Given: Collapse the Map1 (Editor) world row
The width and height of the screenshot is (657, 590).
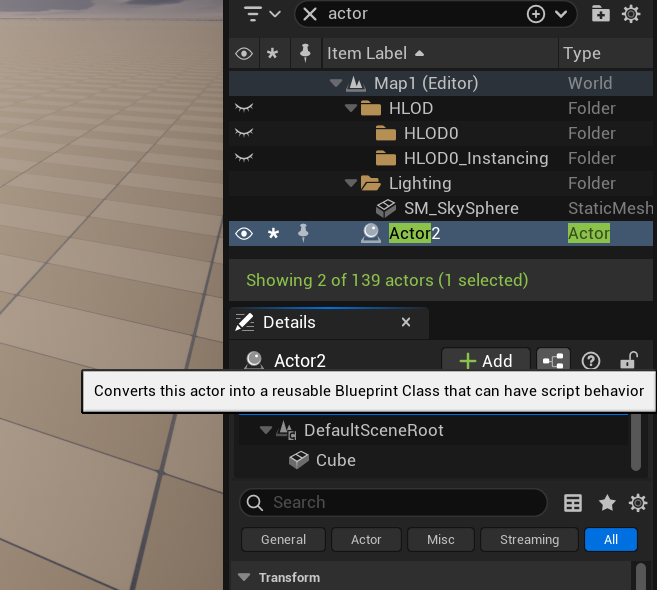Looking at the screenshot, I should [336, 83].
